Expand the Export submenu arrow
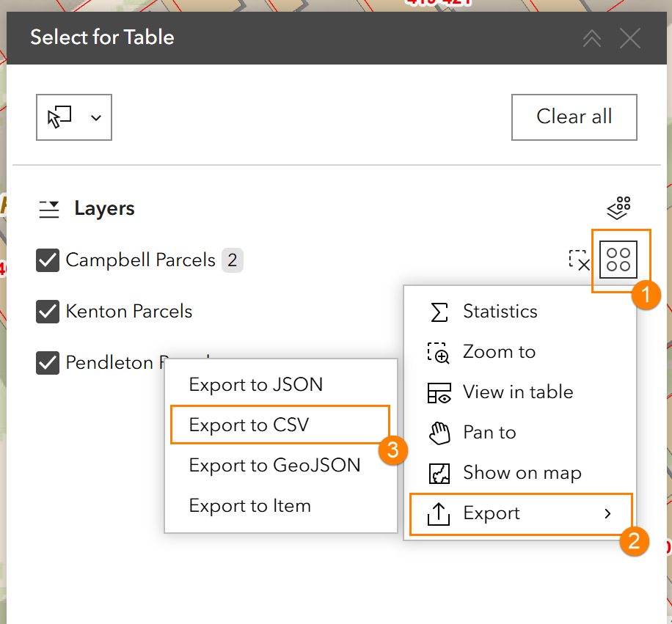The width and height of the screenshot is (672, 624). [607, 513]
